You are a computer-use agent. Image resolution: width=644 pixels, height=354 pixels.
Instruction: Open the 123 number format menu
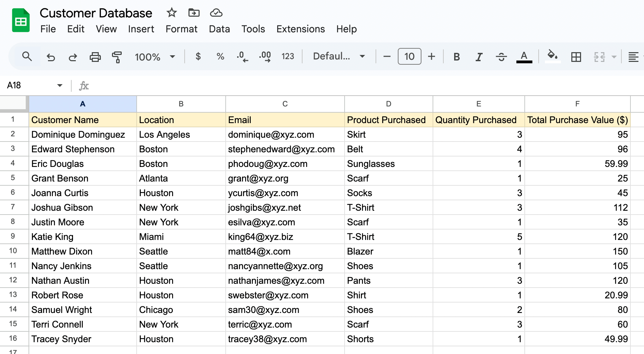(288, 56)
